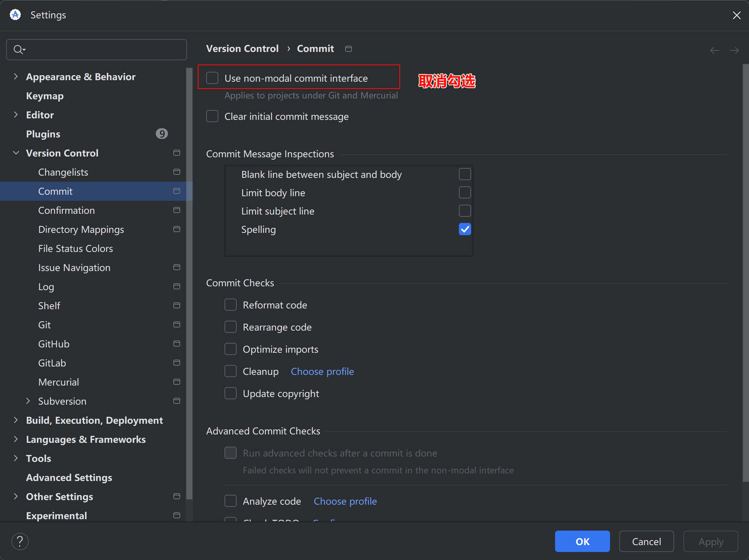This screenshot has width=749, height=560.
Task: Open the Confirmation settings page
Action: click(66, 210)
